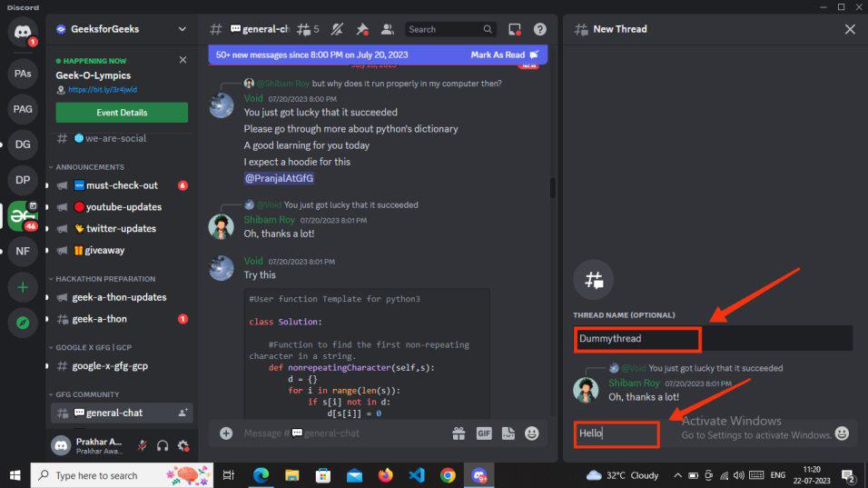Mark new messages as read
The height and width of the screenshot is (488, 868).
point(504,55)
